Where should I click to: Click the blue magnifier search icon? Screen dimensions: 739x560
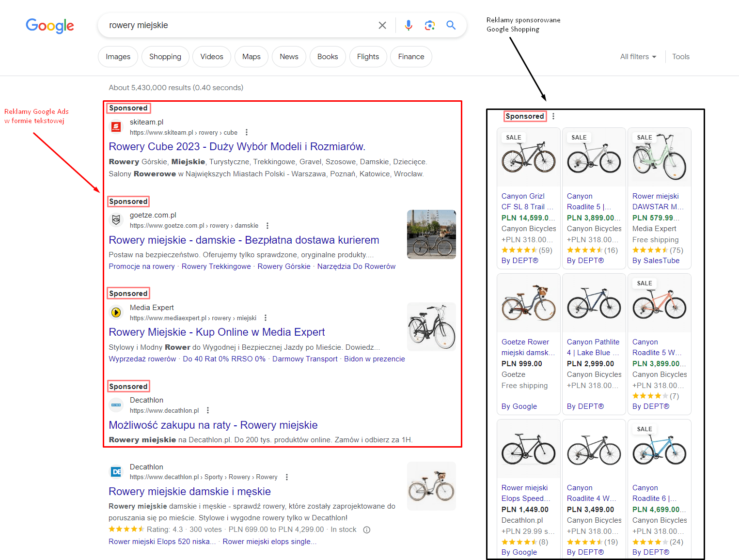coord(451,25)
